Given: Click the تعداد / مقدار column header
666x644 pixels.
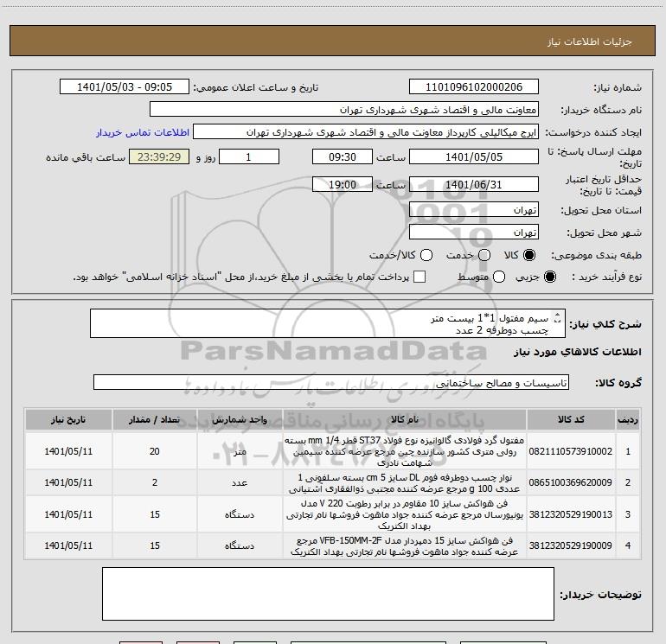Looking at the screenshot, I should pos(155,420).
